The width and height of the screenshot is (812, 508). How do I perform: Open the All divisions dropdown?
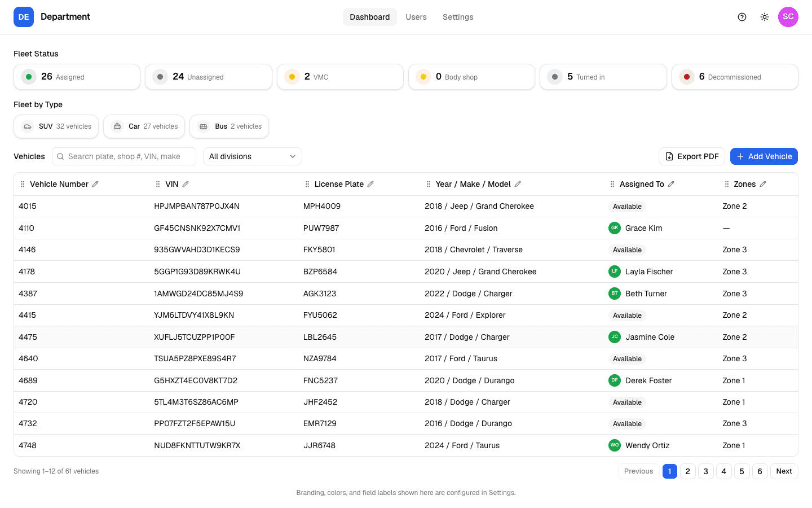(253, 156)
